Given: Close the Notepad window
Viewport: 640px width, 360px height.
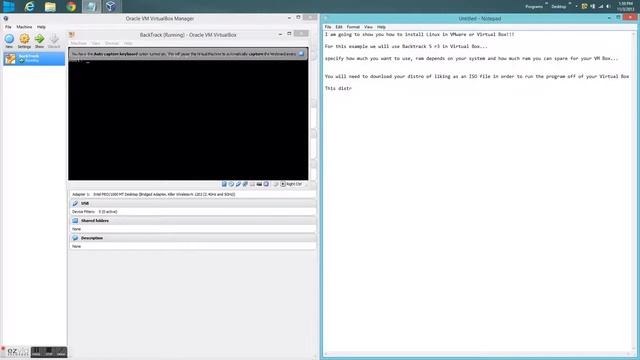Looking at the screenshot, I should pyautogui.click(x=630, y=18).
